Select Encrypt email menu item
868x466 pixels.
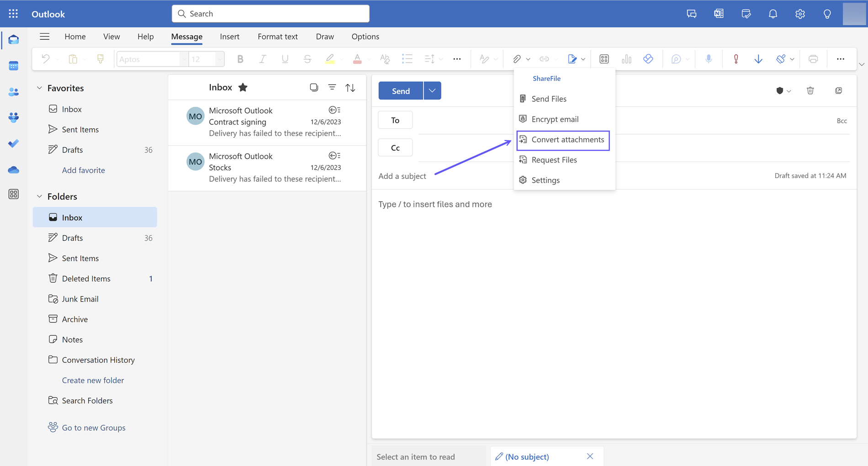tap(564, 119)
